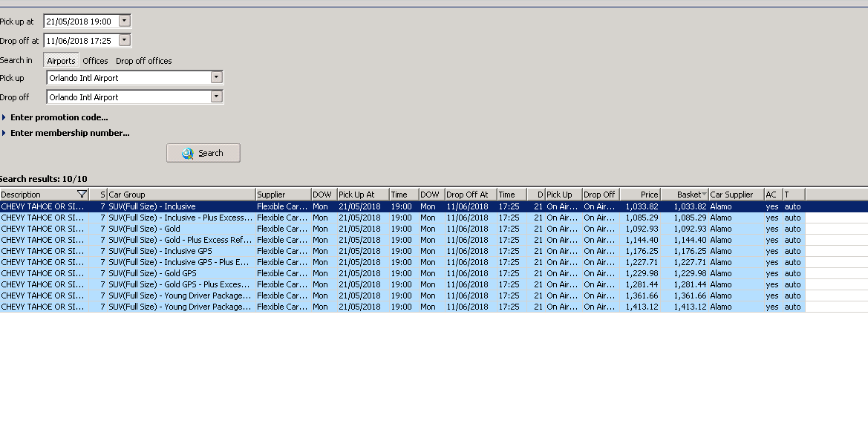Screen dimensions: 868x444
Task: Open the Drop off at date dropdown
Action: [125, 40]
